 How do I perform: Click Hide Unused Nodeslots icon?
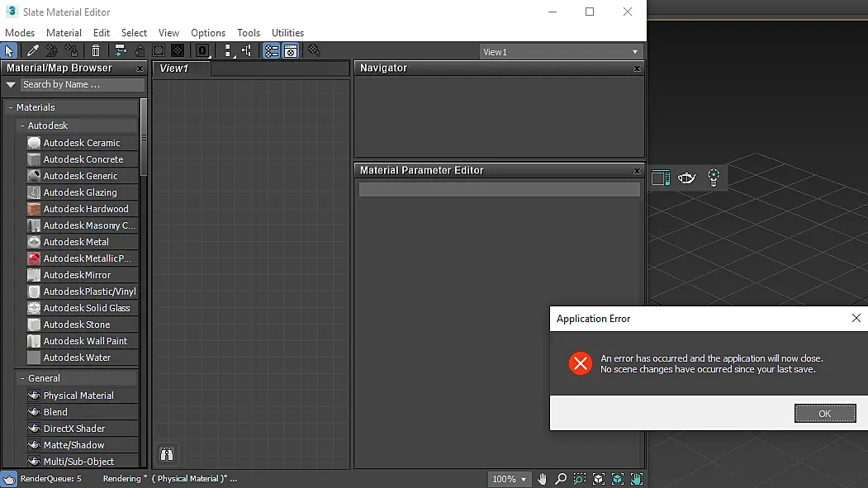[x=140, y=51]
